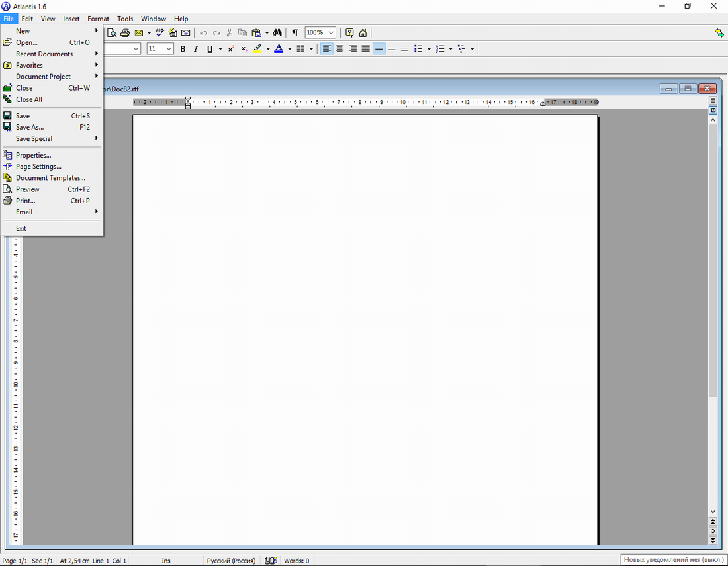728x566 pixels.
Task: Click the Redo arrow icon
Action: (x=216, y=33)
